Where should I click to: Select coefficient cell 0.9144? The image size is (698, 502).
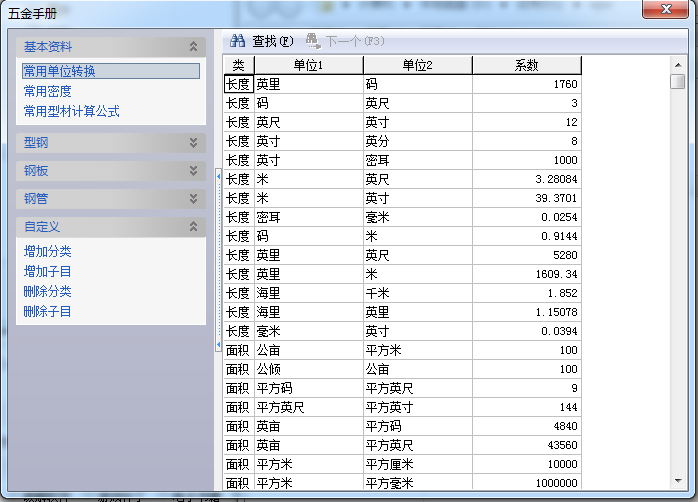click(527, 236)
